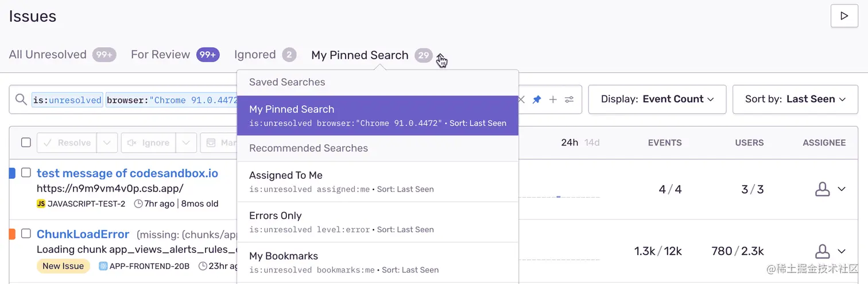The image size is (868, 284).
Task: Click the 1.3k / 12k events count
Action: (658, 251)
